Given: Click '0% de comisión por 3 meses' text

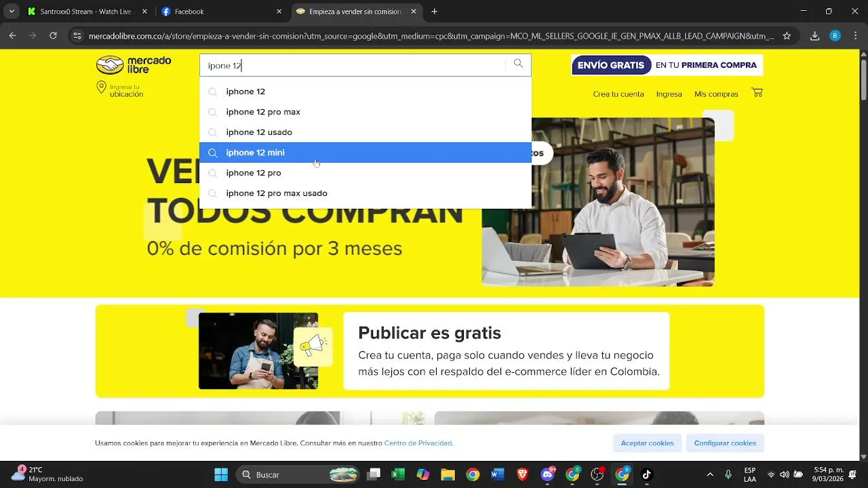Looking at the screenshot, I should coord(275,249).
